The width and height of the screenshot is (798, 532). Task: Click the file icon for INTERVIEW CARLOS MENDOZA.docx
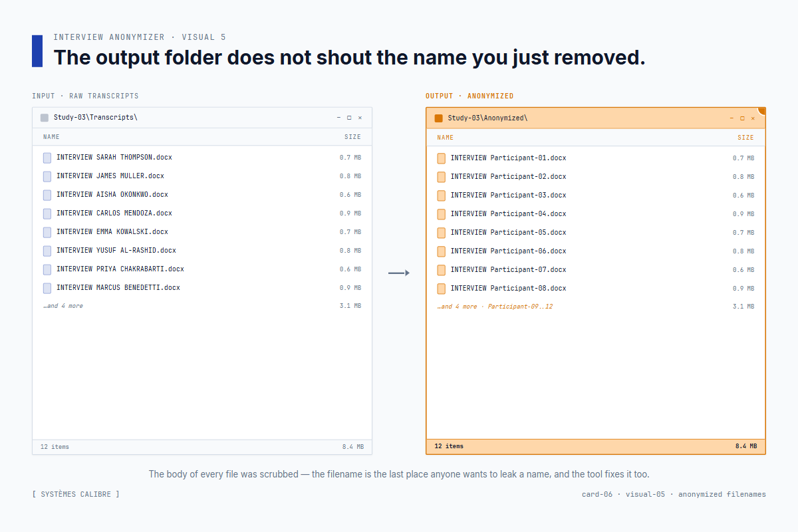[47, 213]
